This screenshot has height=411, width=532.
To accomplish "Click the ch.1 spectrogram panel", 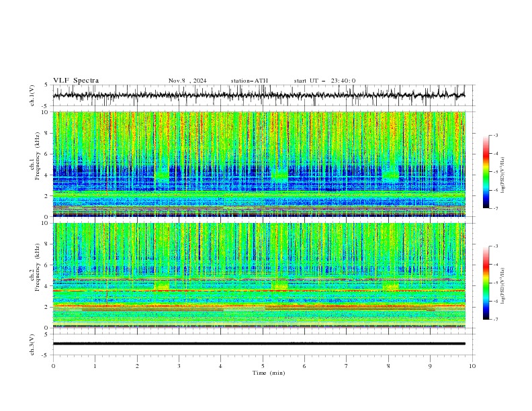I will (x=259, y=164).
